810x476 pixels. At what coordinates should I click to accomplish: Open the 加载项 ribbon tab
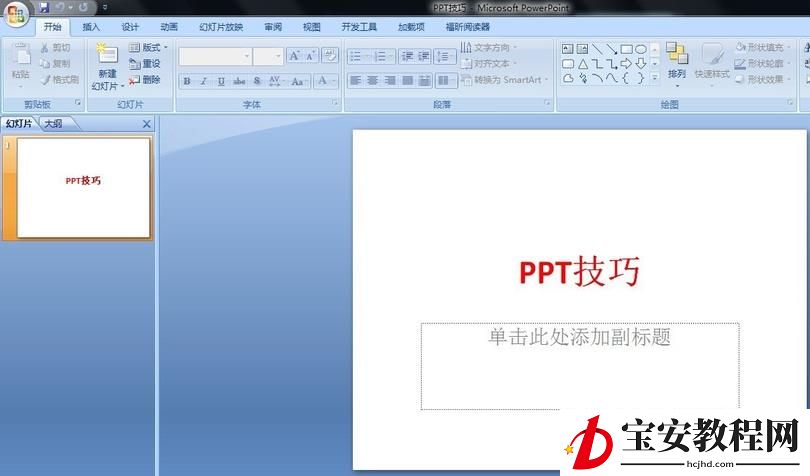[411, 27]
